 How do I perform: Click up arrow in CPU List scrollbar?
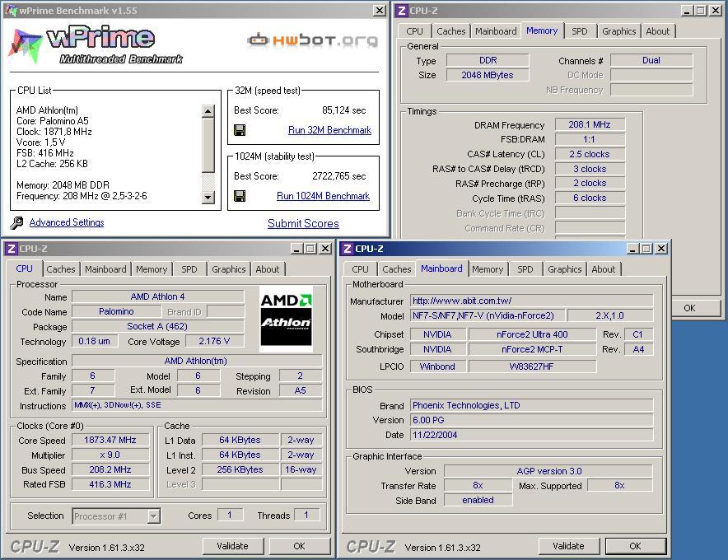click(208, 111)
